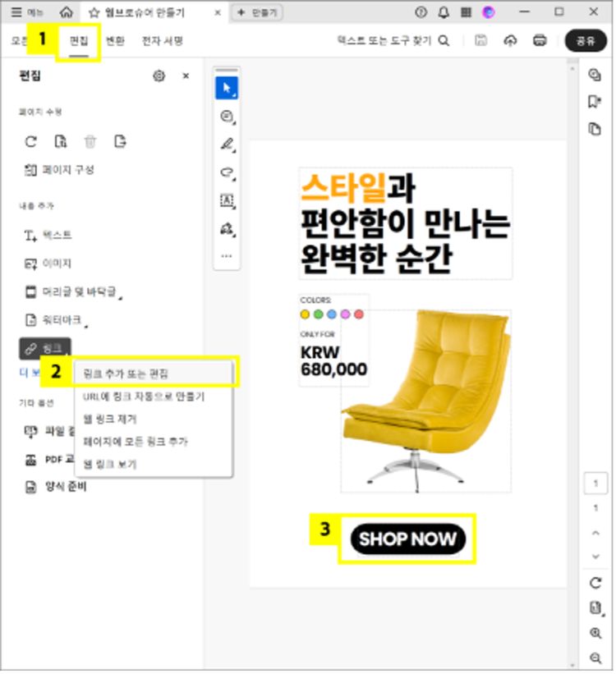616x674 pixels.
Task: Click the rotate page icon in 편집 panel
Action: (31, 141)
